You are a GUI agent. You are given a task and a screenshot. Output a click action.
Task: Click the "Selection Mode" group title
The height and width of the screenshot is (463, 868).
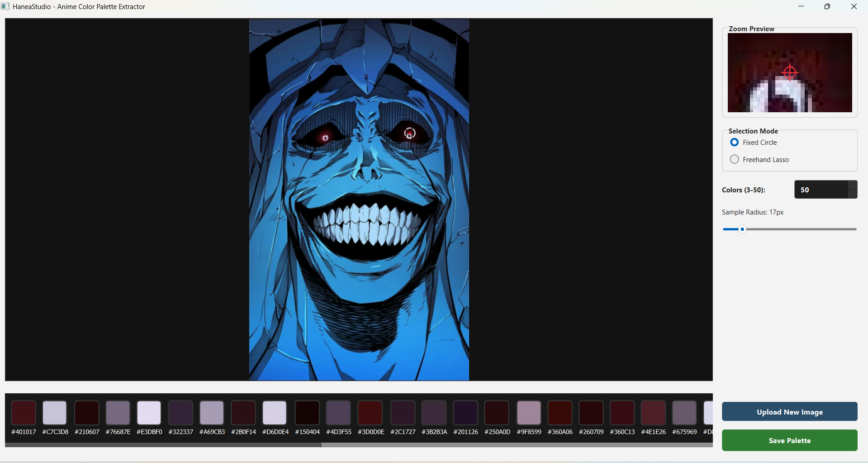coord(753,131)
